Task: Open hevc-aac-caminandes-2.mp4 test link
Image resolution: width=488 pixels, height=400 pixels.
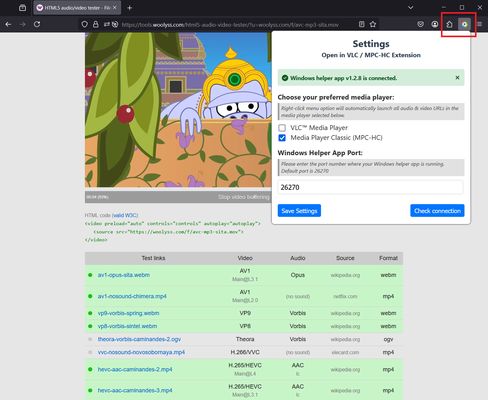Action: pyautogui.click(x=135, y=370)
